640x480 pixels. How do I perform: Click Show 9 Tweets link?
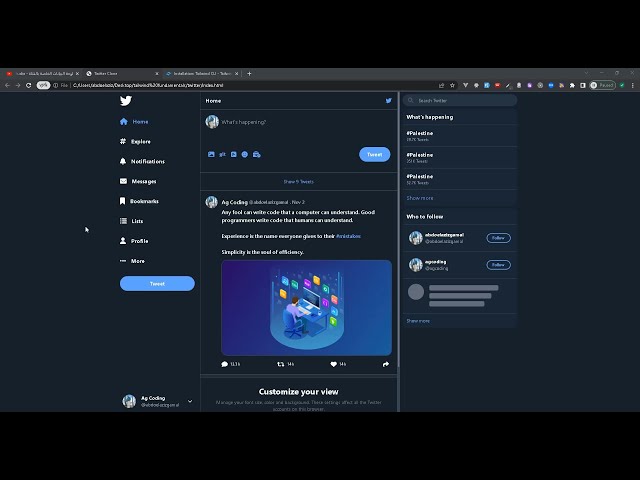[298, 182]
